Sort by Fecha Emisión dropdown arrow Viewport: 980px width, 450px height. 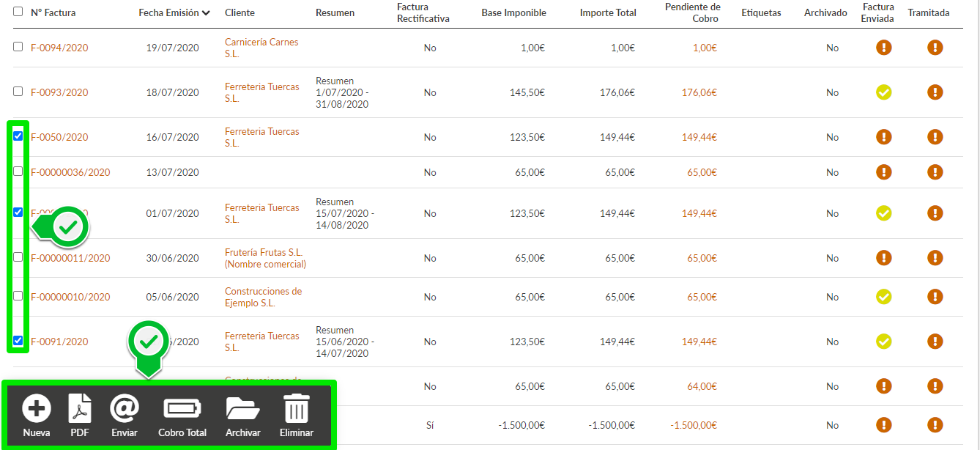pyautogui.click(x=207, y=13)
